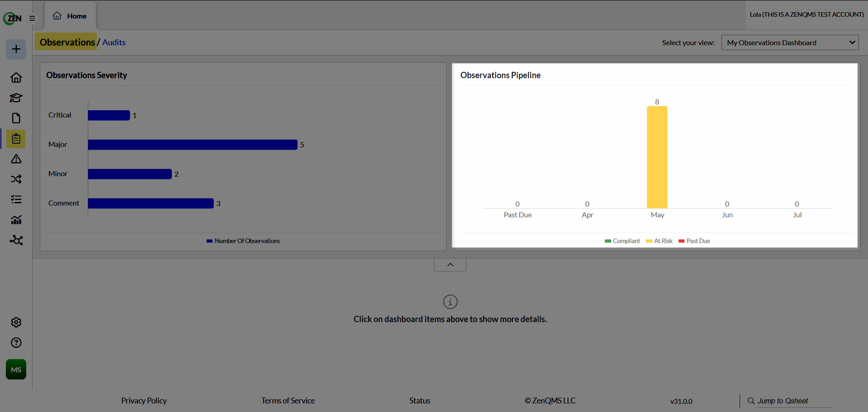Focus the Jump to Qsheet search field
The image size is (868, 412).
794,401
